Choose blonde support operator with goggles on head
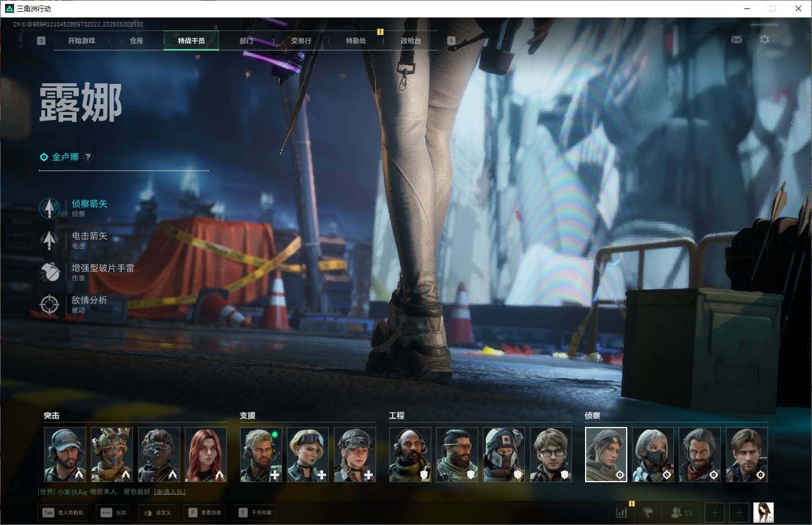 click(307, 454)
